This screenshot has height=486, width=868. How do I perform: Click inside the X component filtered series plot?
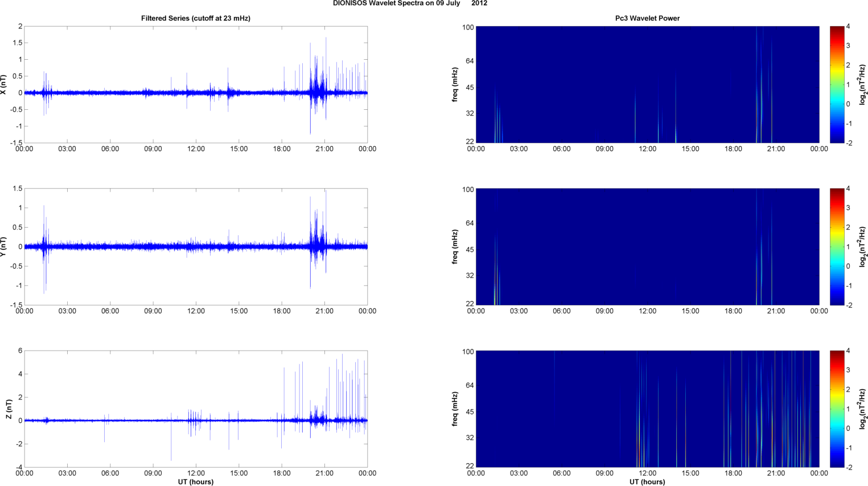tap(196, 85)
